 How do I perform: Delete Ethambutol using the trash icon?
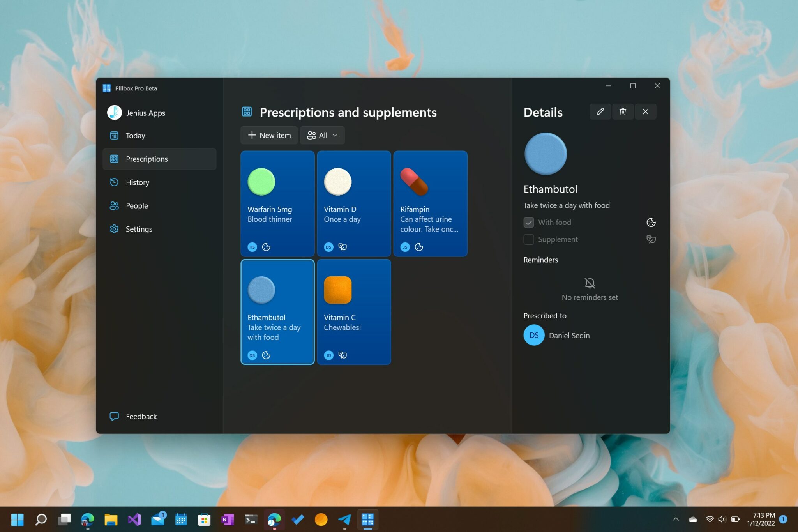[623, 111]
